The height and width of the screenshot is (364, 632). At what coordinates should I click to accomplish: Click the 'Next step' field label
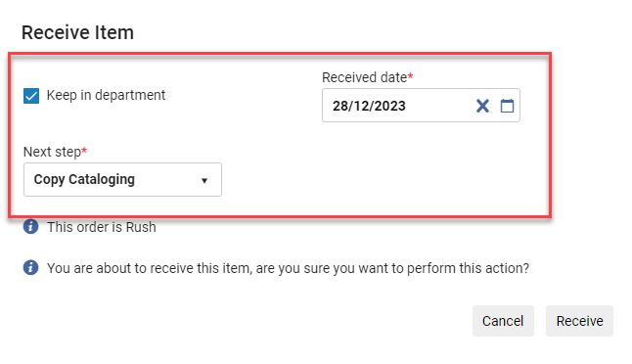[x=55, y=152]
